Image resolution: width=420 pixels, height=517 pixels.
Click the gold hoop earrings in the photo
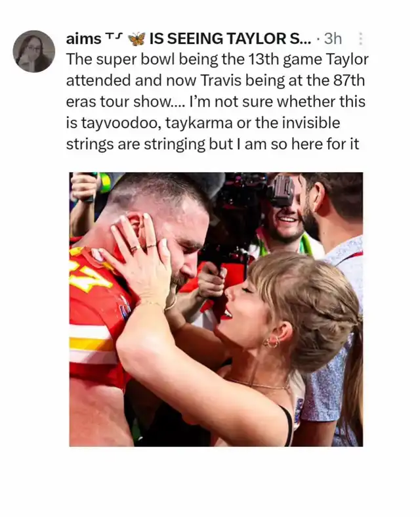[271, 342]
